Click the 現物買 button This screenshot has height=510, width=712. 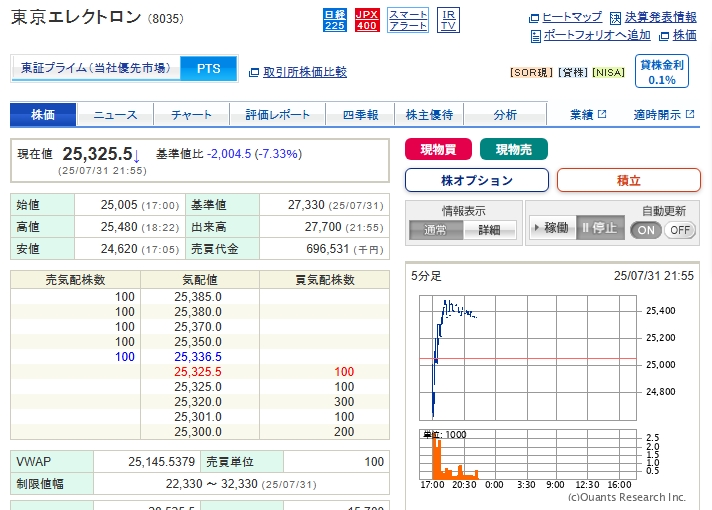438,149
